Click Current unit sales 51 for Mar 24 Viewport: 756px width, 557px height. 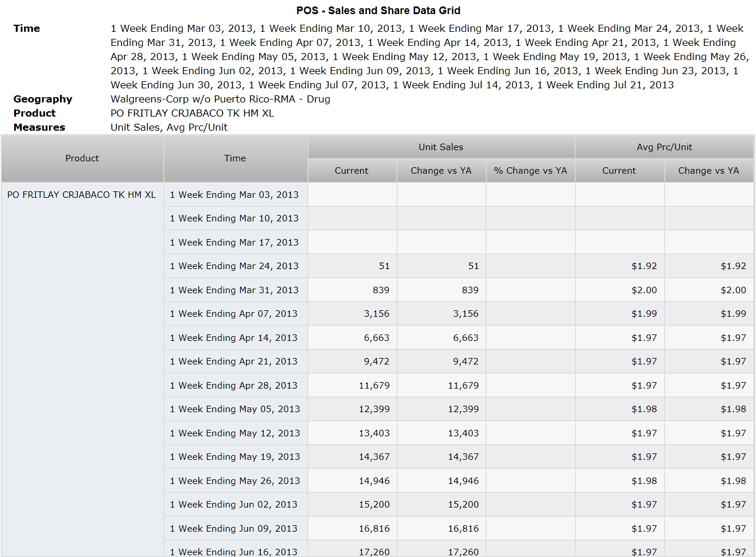coord(352,266)
